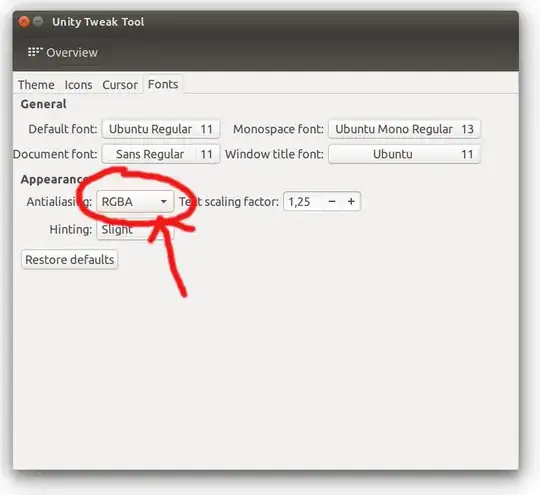Image resolution: width=540 pixels, height=495 pixels.
Task: Click the Monospace font label
Action: coord(278,129)
